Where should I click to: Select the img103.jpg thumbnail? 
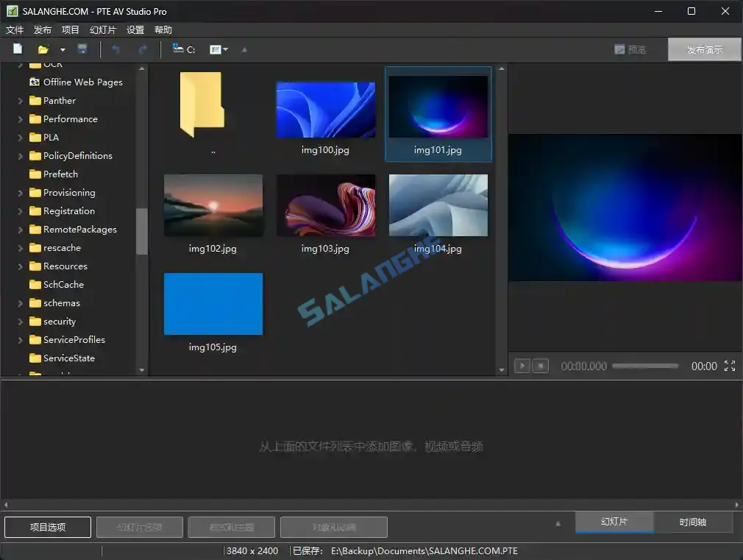(x=325, y=205)
